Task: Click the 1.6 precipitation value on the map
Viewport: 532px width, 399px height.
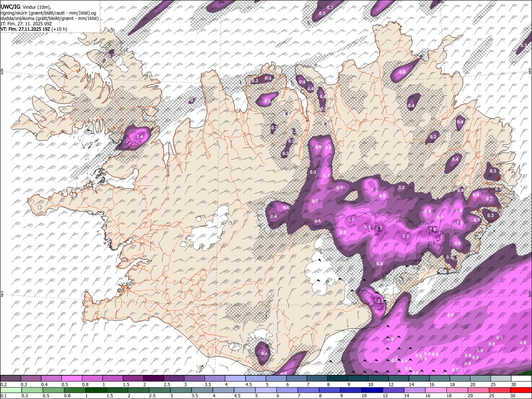Action: tap(433, 229)
